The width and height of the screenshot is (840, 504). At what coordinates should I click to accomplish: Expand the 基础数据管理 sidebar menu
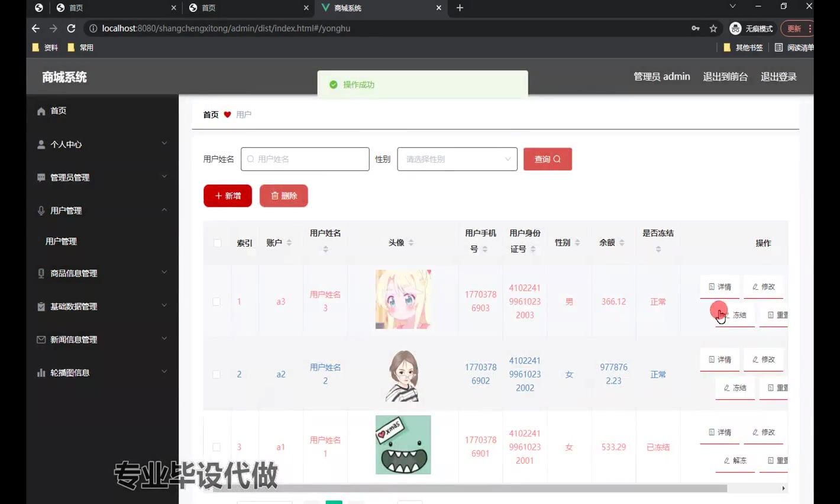coord(164,305)
